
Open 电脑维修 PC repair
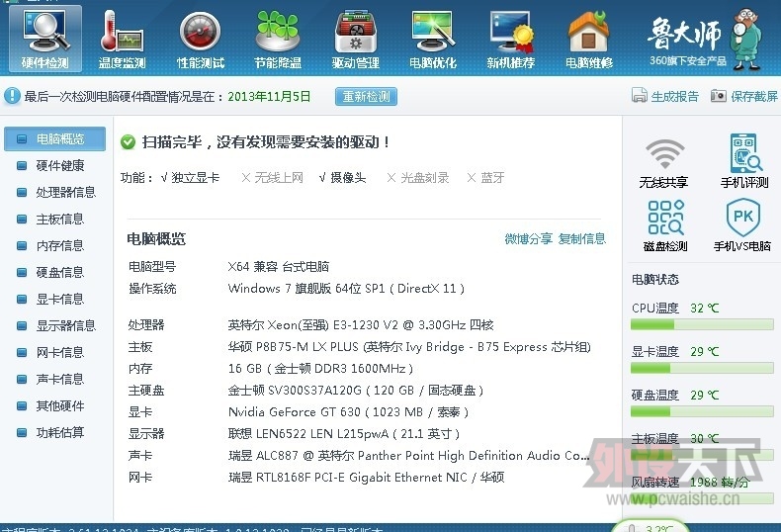coord(589,39)
